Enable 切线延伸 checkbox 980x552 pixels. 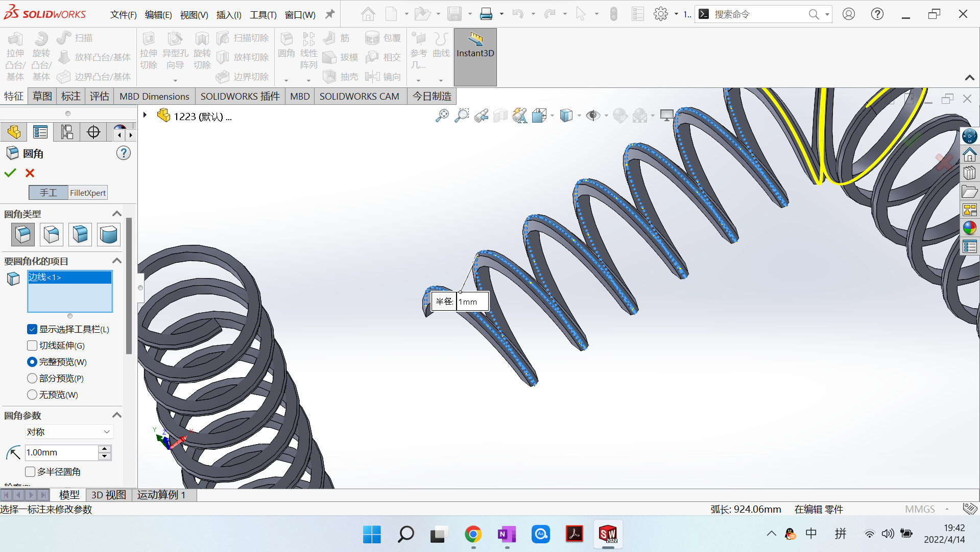(x=32, y=346)
